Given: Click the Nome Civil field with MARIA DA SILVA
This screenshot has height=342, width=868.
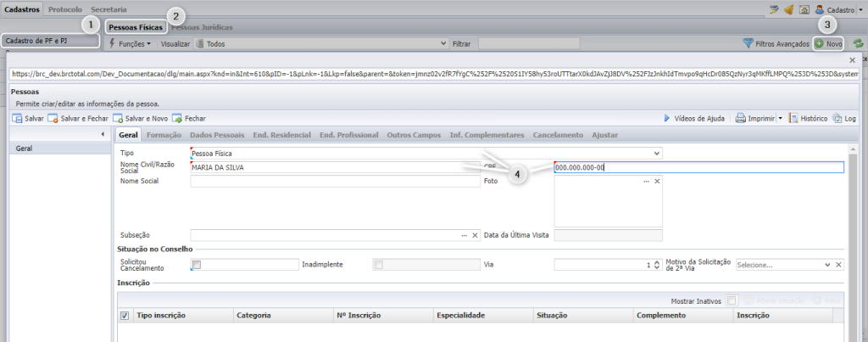Looking at the screenshot, I should [336, 167].
